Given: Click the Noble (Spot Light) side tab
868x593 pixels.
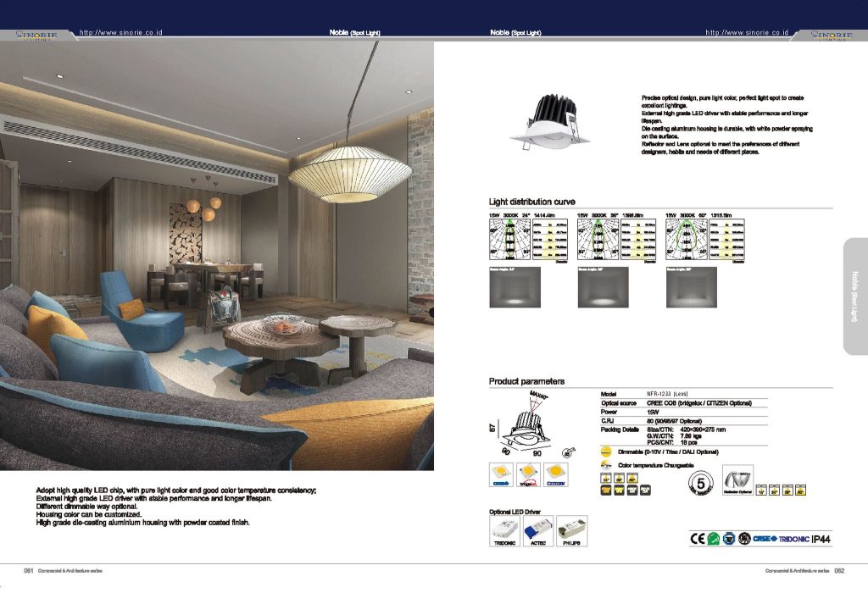Looking at the screenshot, I should tap(854, 296).
